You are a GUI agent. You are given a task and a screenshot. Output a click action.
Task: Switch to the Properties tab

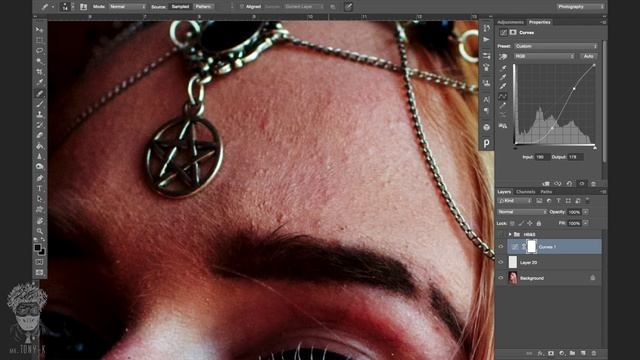click(x=540, y=22)
